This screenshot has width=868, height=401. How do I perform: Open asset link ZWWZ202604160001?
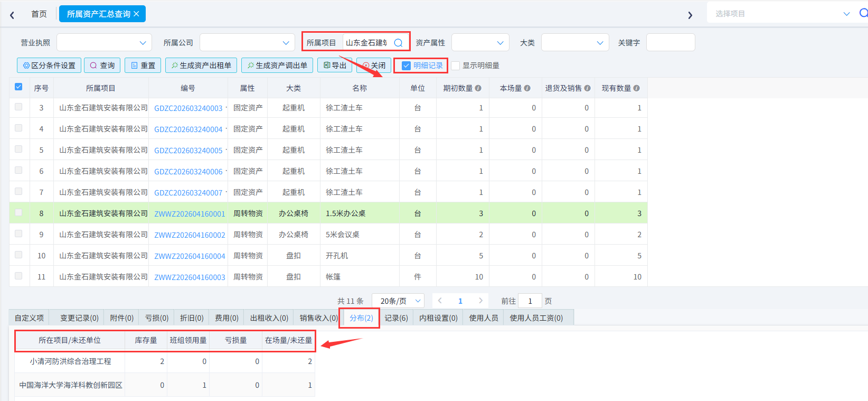tap(190, 214)
